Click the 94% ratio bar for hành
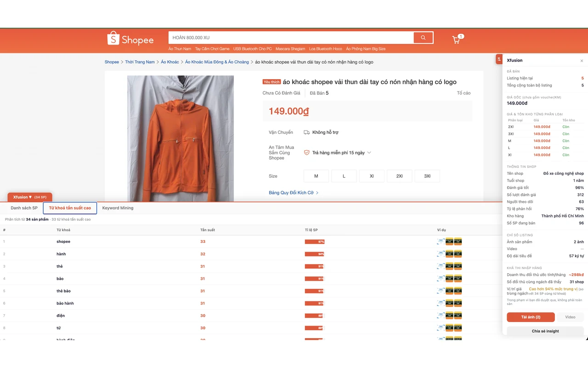This screenshot has width=588, height=368. point(315,254)
